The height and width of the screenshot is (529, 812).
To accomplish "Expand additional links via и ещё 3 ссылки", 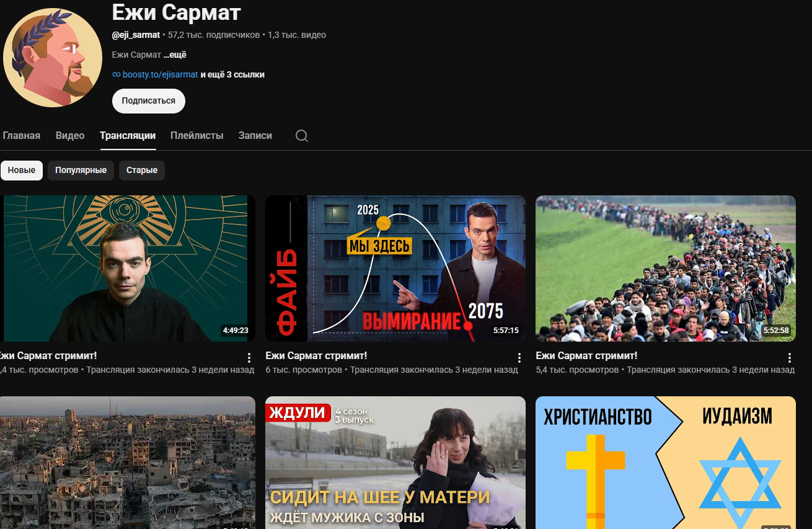I will tap(232, 74).
